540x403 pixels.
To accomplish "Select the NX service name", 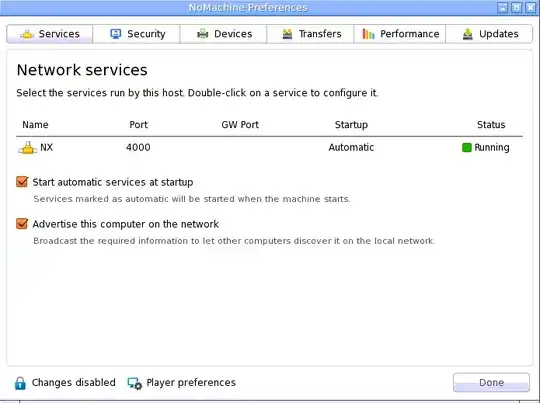I will click(46, 147).
